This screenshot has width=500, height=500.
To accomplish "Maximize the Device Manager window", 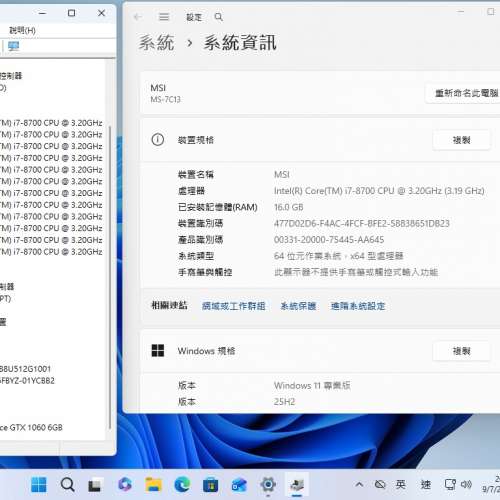I will (71, 13).
